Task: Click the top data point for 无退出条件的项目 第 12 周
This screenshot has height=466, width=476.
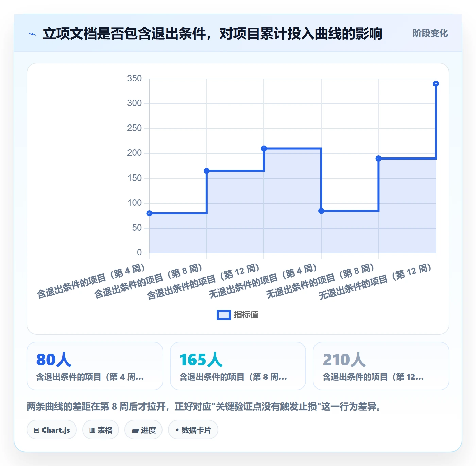Action: (x=436, y=84)
